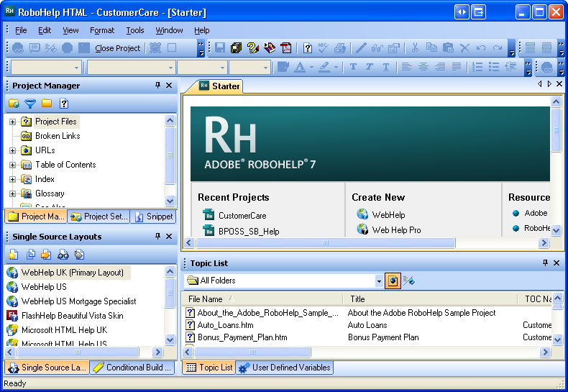Toggle the Underline T formatting button
The image size is (568, 392).
pos(386,67)
